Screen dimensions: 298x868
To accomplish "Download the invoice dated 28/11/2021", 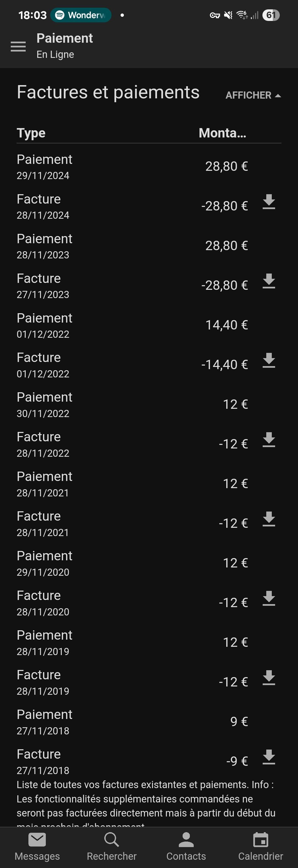I will pos(269,519).
